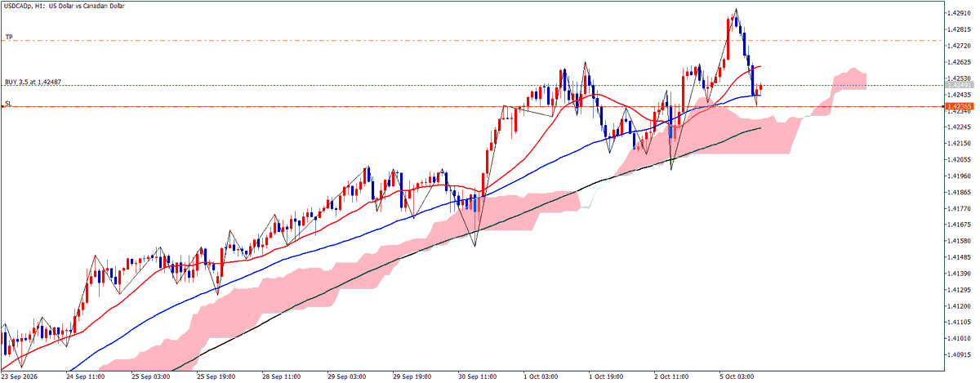This screenshot has width=980, height=383.
Task: Click the 1.42720 price axis label
Action: click(x=960, y=46)
